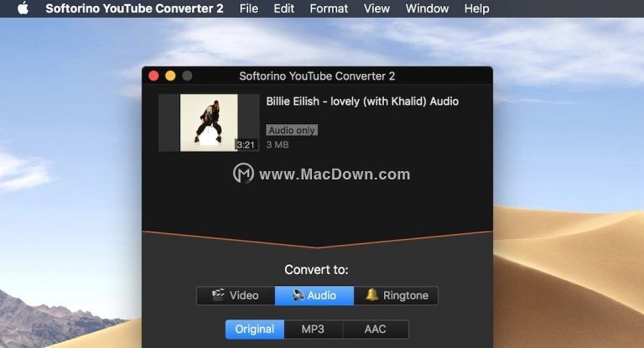Viewport: 644px width, 348px height.
Task: Open the Format menu
Action: (x=329, y=8)
